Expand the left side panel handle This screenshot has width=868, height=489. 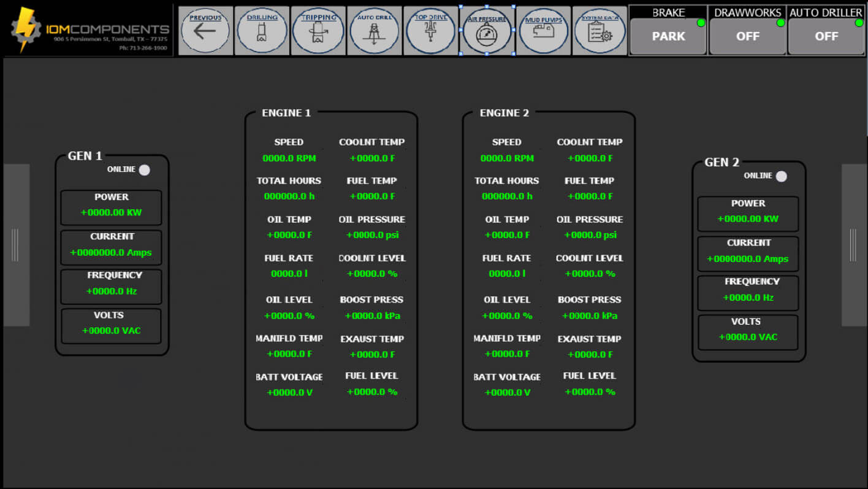tap(16, 245)
